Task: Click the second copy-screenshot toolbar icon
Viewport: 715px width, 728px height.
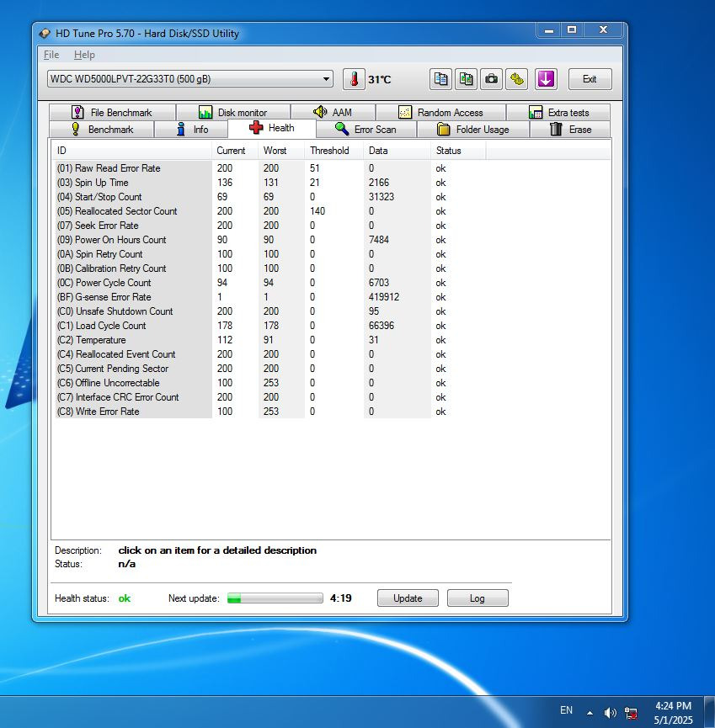Action: pyautogui.click(x=466, y=79)
